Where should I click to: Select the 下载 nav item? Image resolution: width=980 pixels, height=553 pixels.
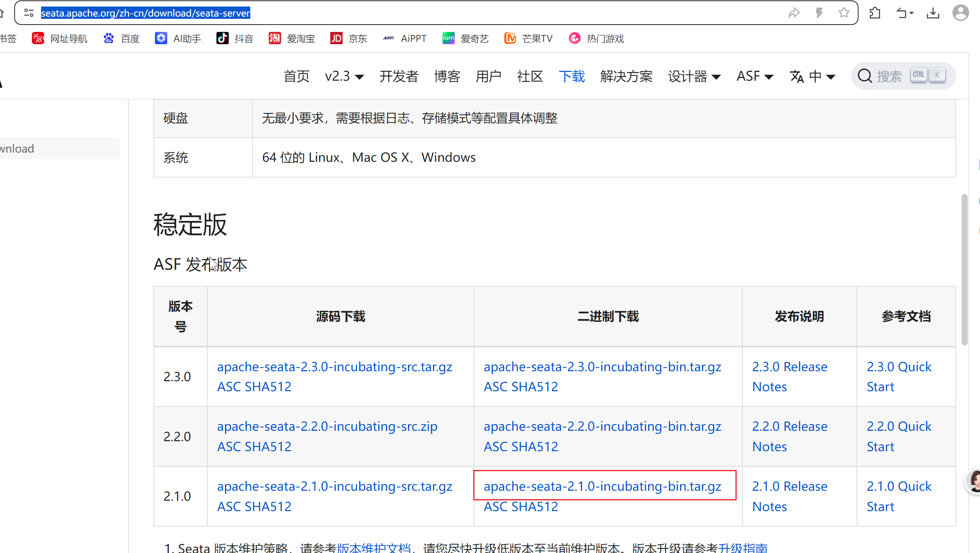572,76
